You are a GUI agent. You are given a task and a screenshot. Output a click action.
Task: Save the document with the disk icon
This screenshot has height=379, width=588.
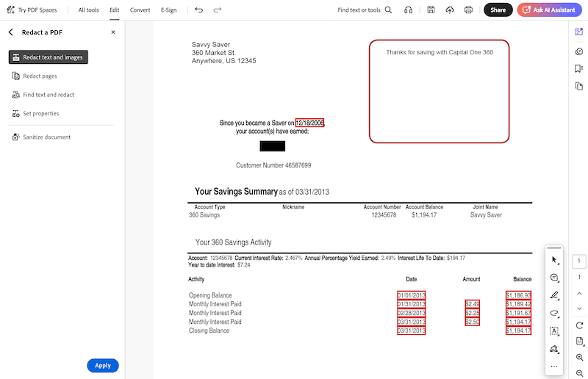[431, 10]
